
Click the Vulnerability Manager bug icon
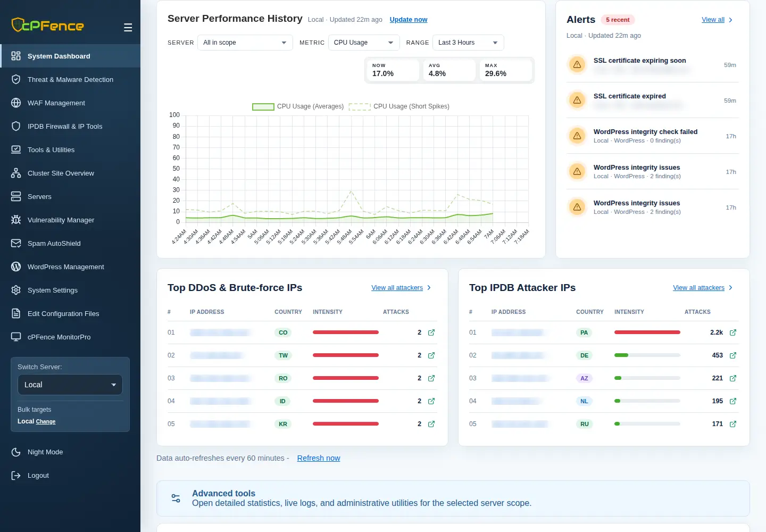click(x=16, y=220)
